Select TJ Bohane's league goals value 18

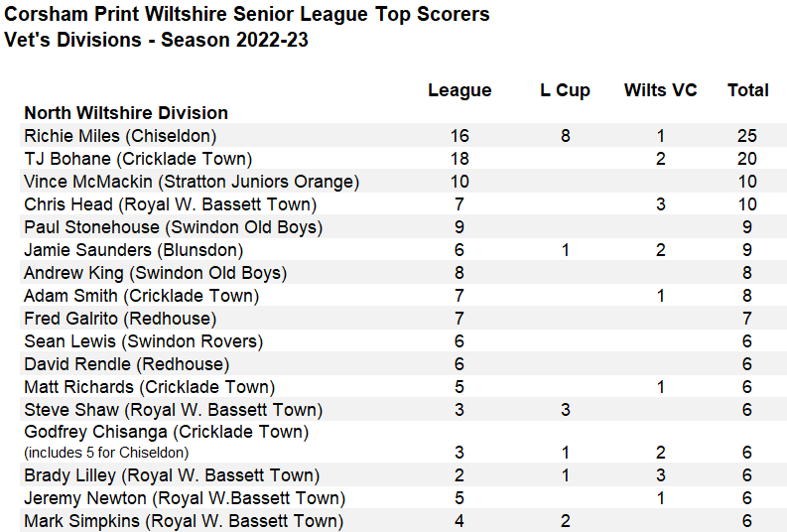click(x=459, y=159)
